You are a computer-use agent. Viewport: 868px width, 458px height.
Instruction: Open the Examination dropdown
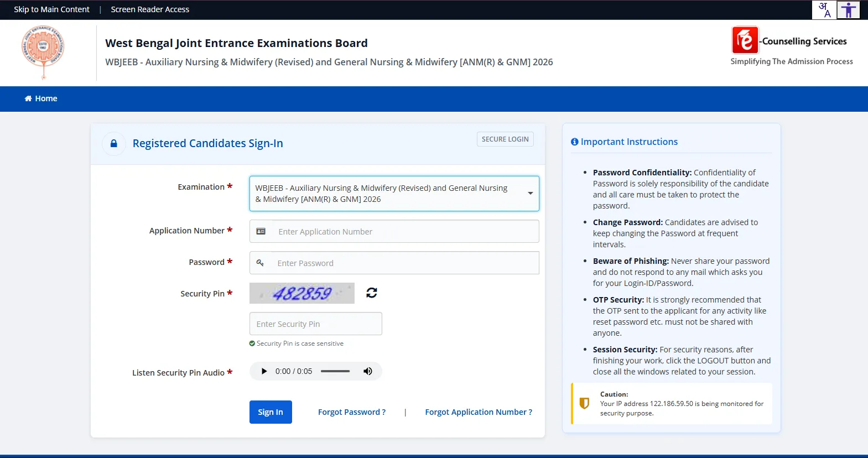[394, 194]
